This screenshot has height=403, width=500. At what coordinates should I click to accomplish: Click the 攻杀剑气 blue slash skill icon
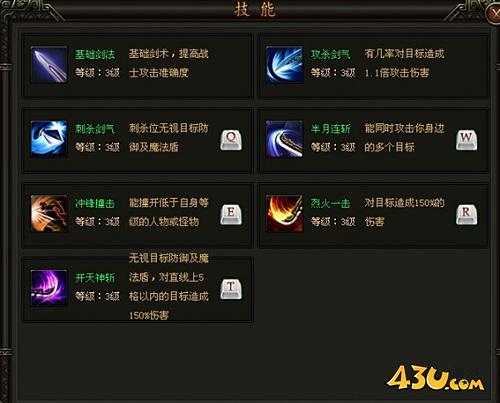(x=285, y=65)
